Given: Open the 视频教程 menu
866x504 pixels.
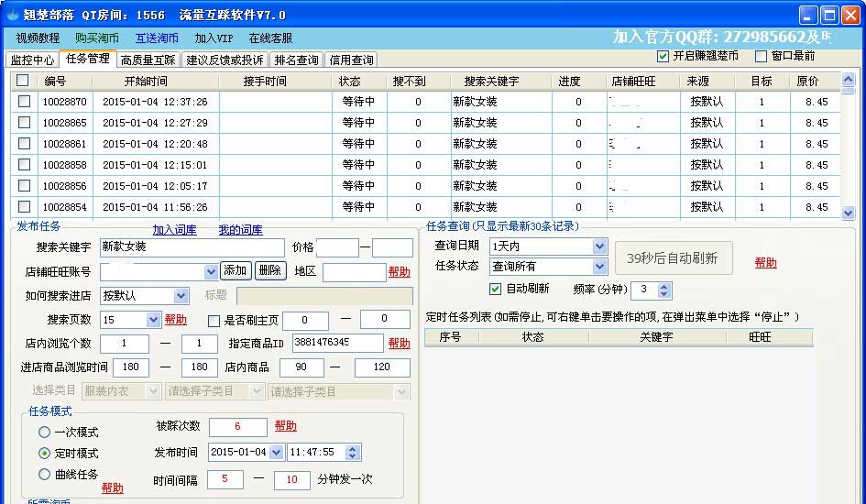Looking at the screenshot, I should click(38, 38).
